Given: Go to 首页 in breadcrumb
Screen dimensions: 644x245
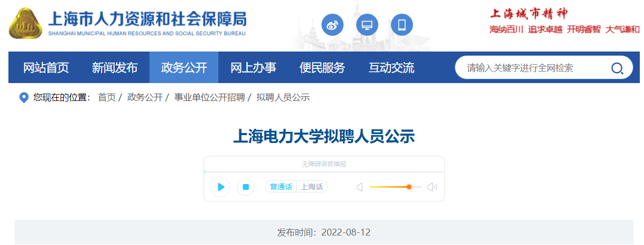Looking at the screenshot, I should [107, 97].
